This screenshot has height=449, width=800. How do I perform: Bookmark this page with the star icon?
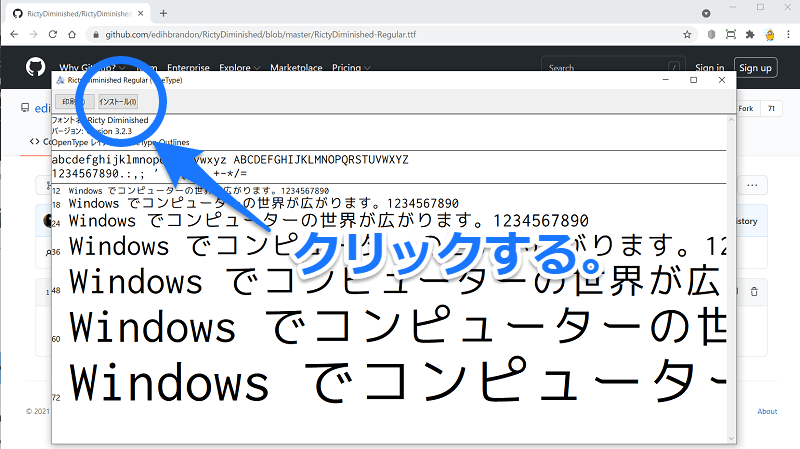pyautogui.click(x=687, y=33)
